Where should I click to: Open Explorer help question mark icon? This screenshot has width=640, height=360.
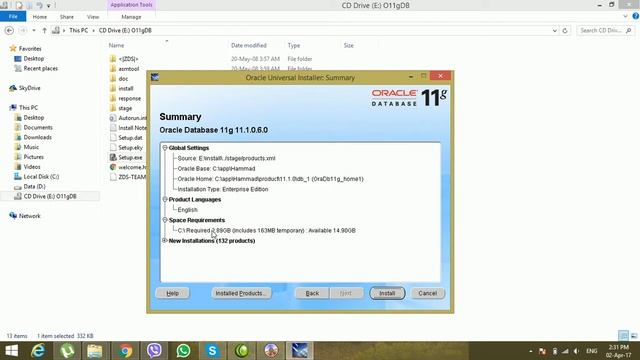pos(636,16)
